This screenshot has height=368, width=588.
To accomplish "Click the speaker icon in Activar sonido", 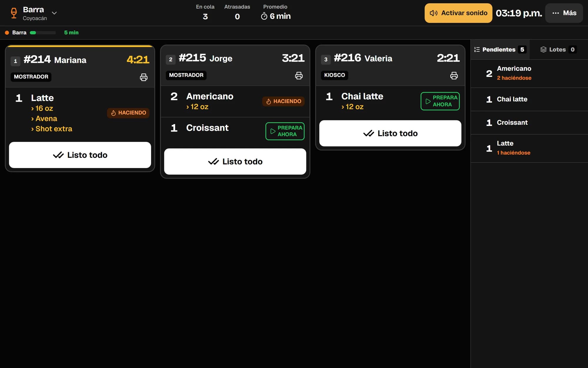I will pyautogui.click(x=433, y=13).
